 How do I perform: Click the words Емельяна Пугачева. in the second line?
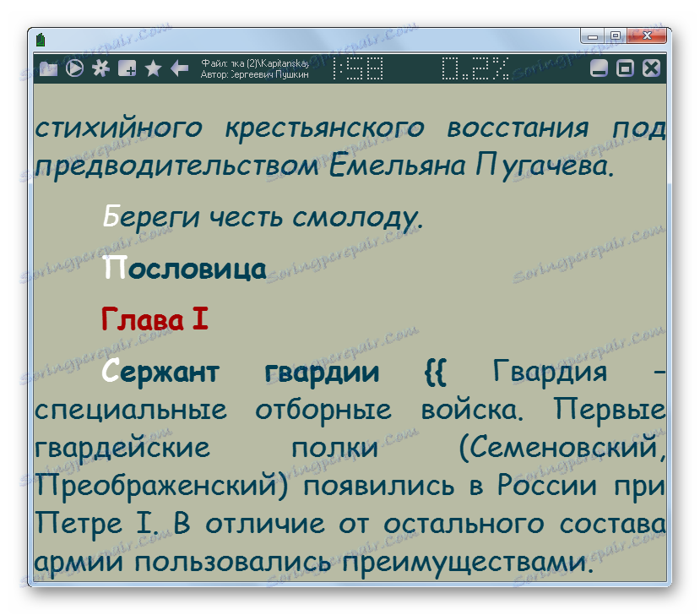point(472,166)
